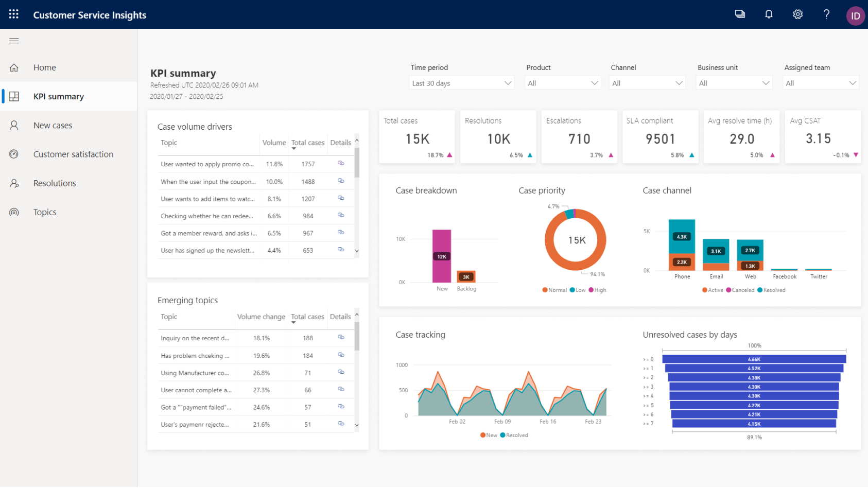Toggle the Resolved legend in Case tracking

coord(514,435)
